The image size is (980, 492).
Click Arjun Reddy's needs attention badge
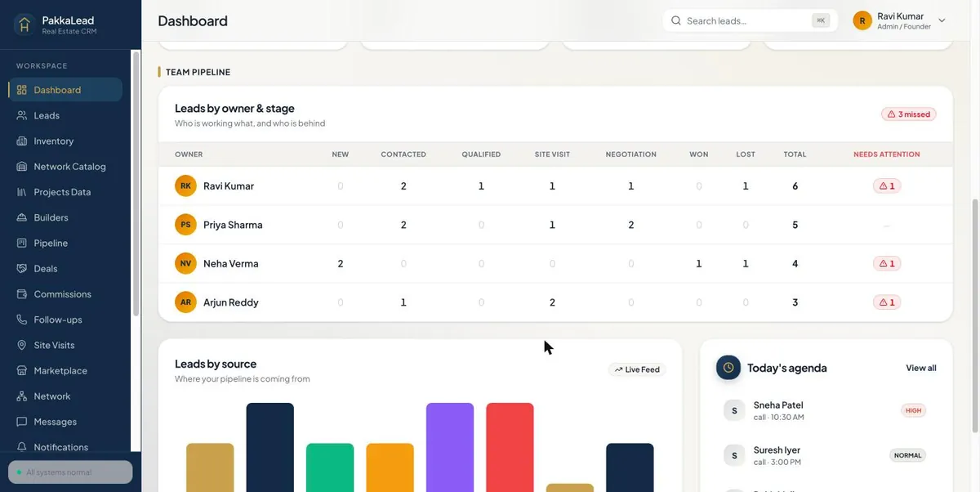pyautogui.click(x=887, y=302)
